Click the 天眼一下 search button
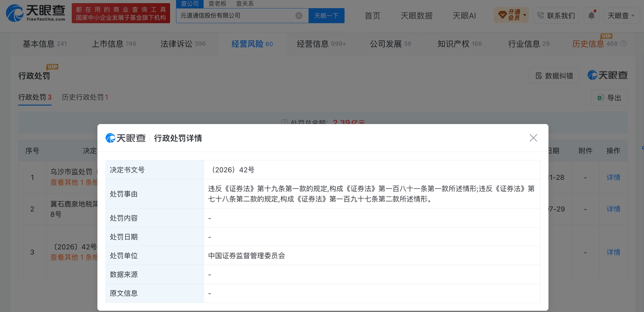 pos(326,16)
